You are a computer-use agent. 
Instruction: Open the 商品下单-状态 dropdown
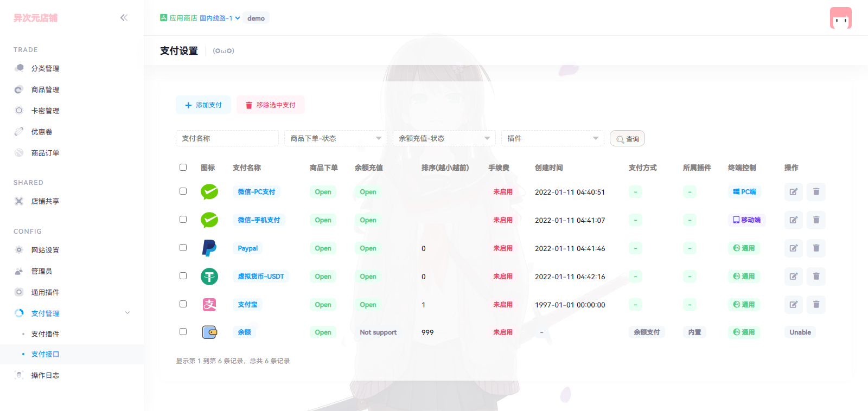(x=335, y=138)
